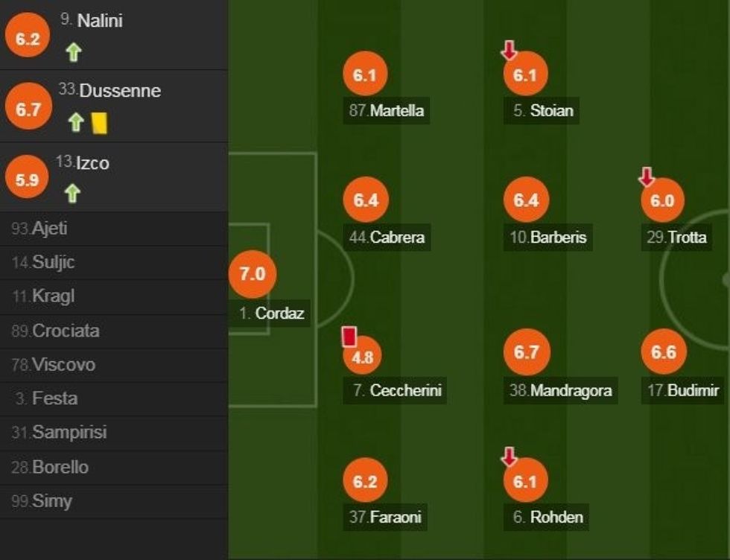Viewport: 730px width, 560px height.
Task: Click Dussenne's green substitution arrow
Action: pos(75,122)
